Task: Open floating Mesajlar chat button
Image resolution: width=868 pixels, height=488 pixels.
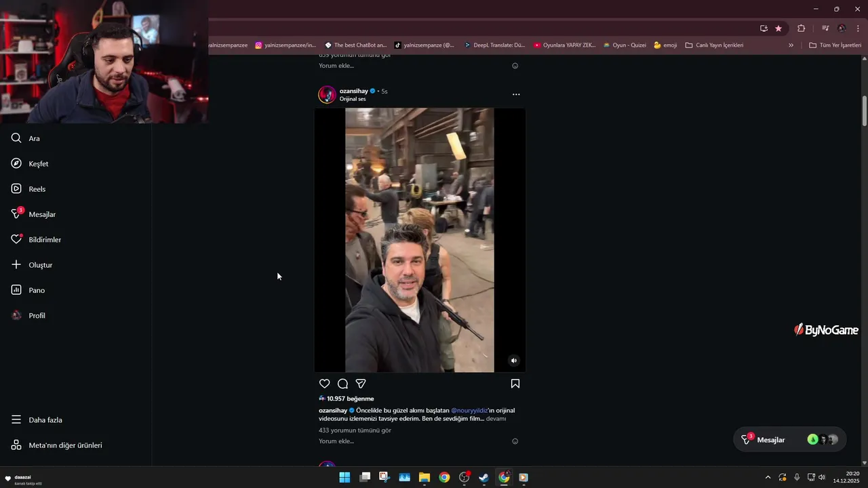Action: 790,440
